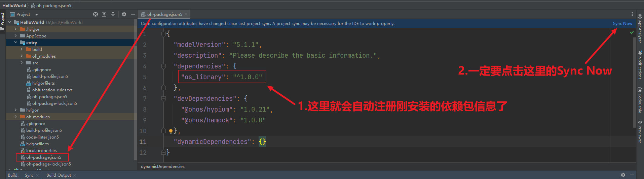Click the yellow lightbulb intention icon
The width and height of the screenshot is (644, 179).
click(171, 131)
